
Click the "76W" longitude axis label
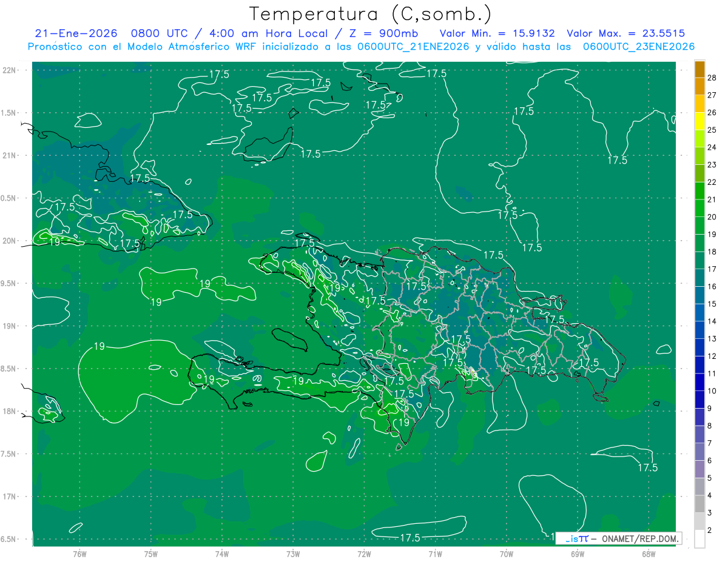[x=79, y=554]
